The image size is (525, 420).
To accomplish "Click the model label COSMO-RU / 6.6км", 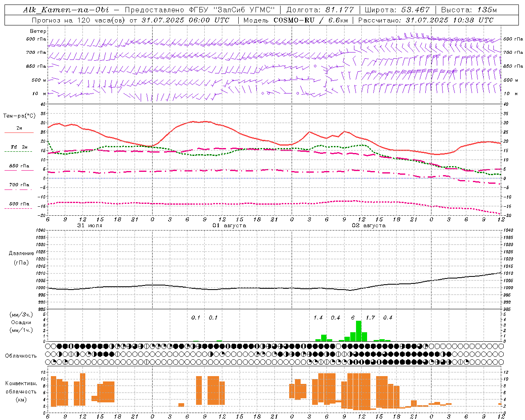I will (x=311, y=20).
